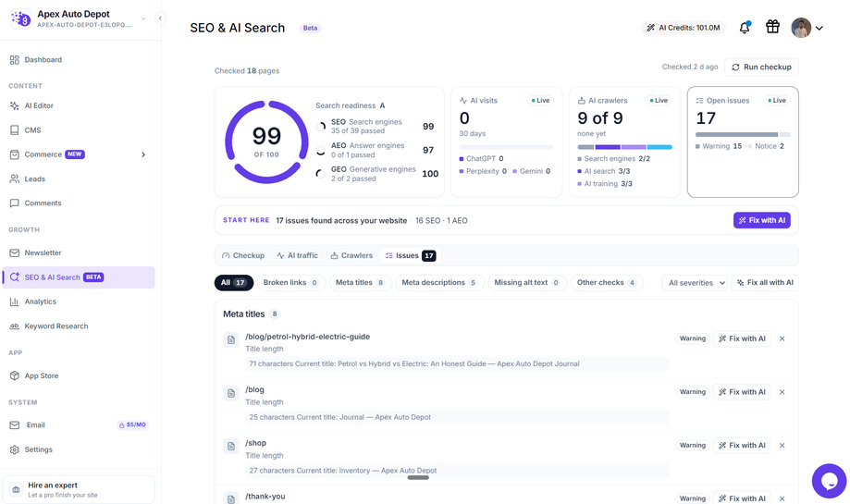Click the purple Fix with AI button

[x=761, y=221]
